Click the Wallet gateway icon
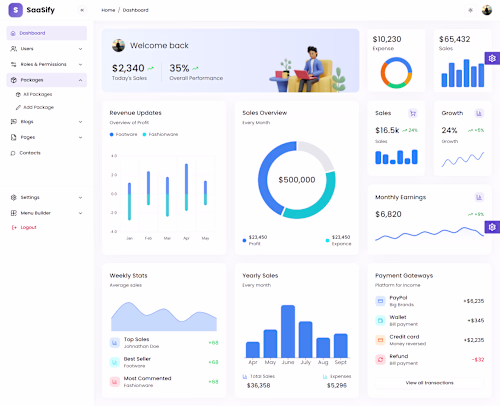 pos(380,321)
